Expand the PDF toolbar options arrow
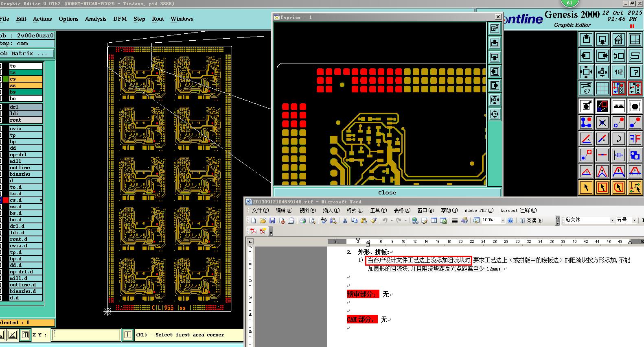Screen dimensions: 644x347 (x=271, y=231)
